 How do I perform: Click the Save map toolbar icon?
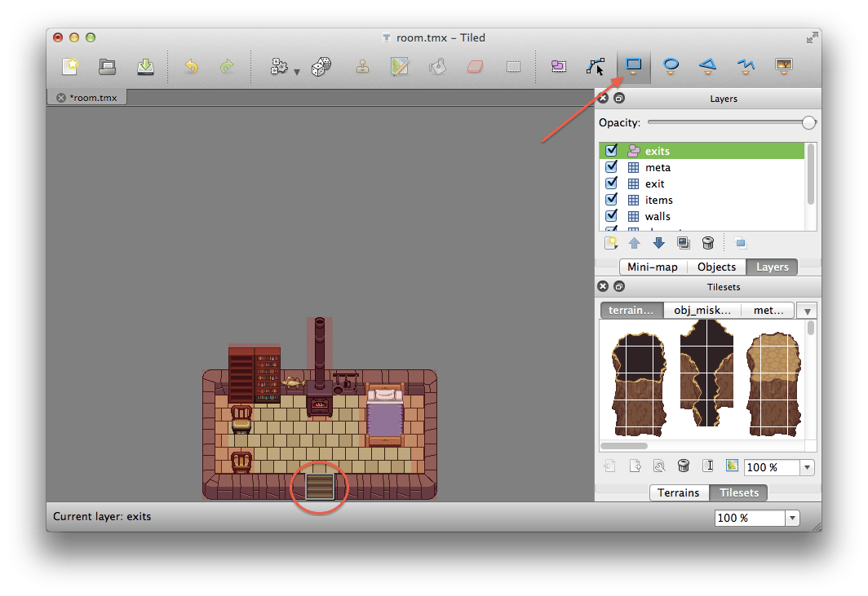point(145,67)
